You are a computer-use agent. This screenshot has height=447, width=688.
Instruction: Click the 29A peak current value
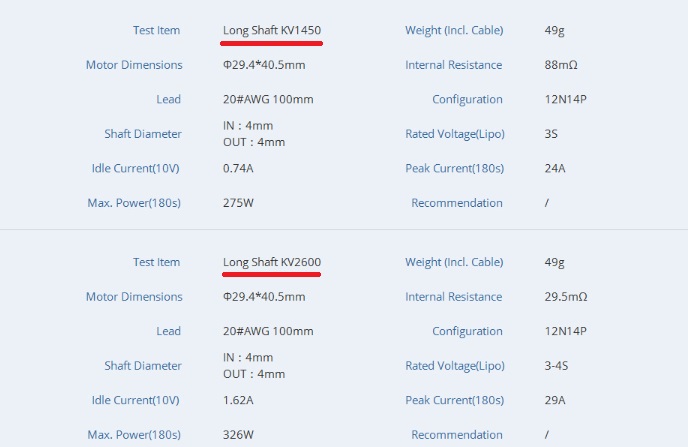coord(555,400)
